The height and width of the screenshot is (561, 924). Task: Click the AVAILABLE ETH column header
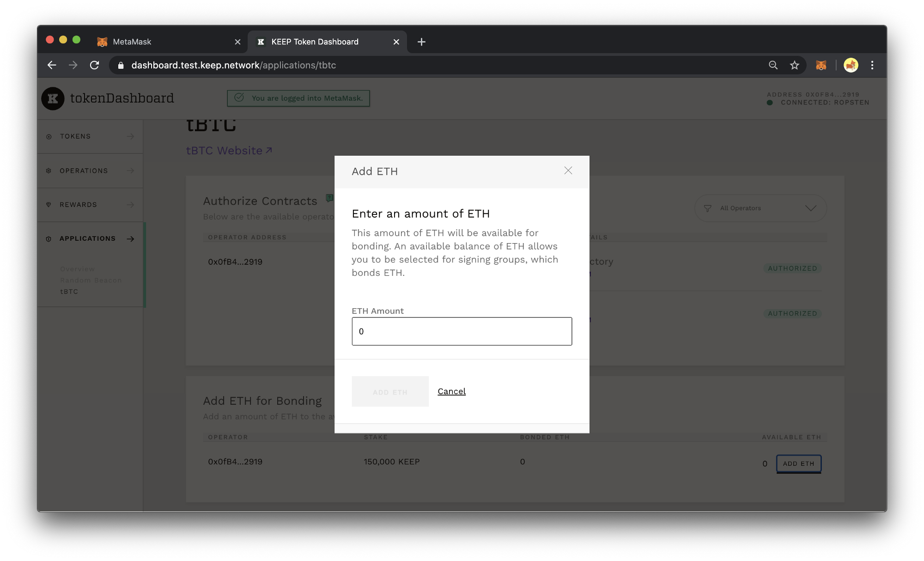[791, 437]
